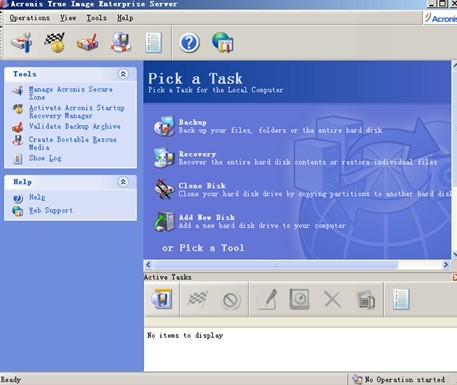Click Acronis logo in menu bar
The image size is (457, 385).
point(440,18)
